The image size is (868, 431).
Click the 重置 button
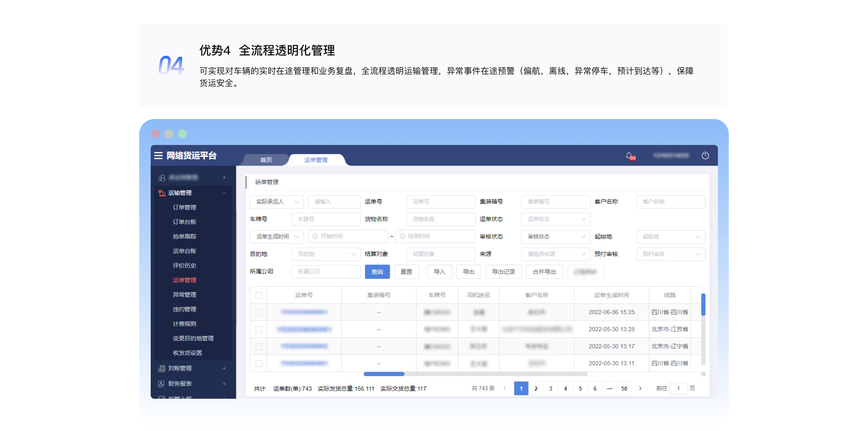coord(406,272)
